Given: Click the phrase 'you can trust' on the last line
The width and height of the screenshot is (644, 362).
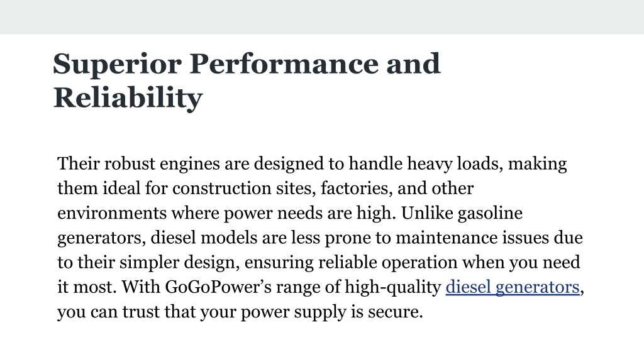Looking at the screenshot, I should tap(108, 312).
